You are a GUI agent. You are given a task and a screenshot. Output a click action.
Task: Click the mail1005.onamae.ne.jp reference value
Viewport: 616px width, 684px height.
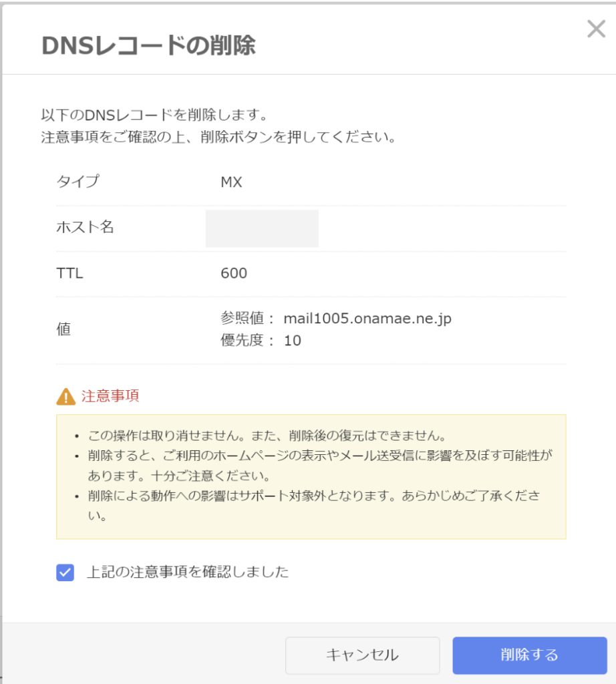coord(367,319)
